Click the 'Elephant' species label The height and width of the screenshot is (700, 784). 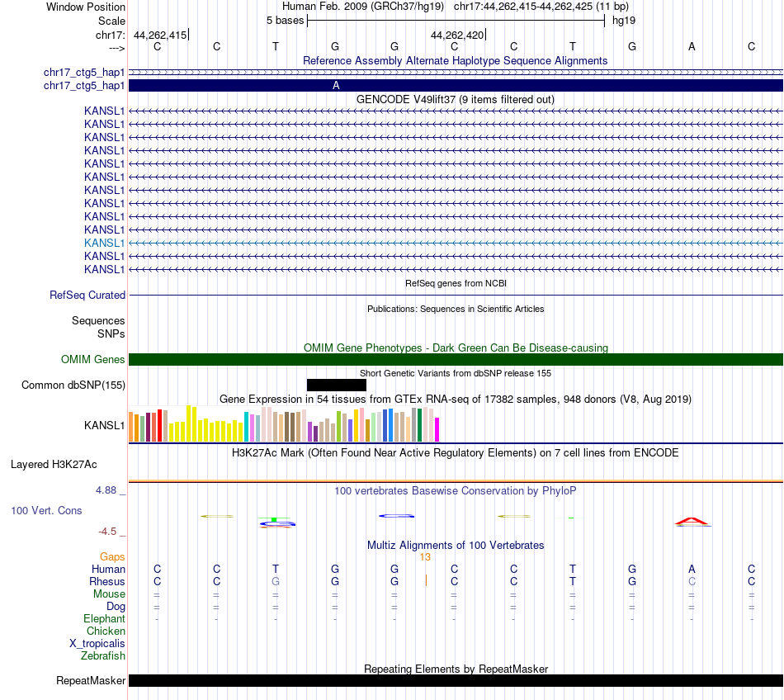[104, 618]
